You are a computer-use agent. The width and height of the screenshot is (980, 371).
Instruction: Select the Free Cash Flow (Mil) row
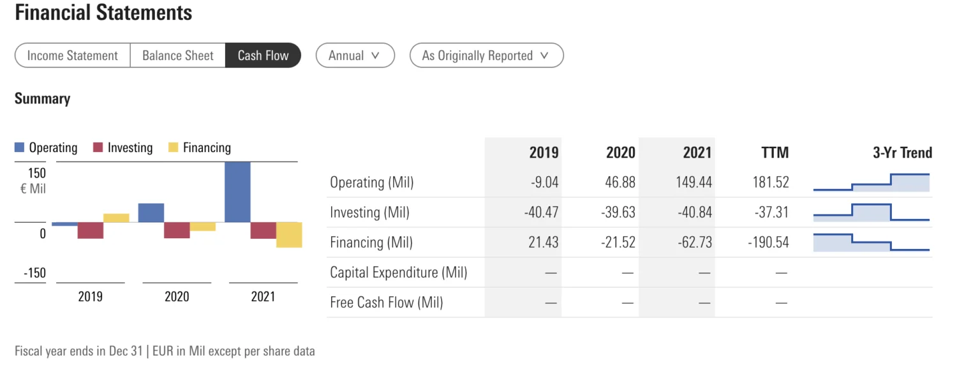click(x=387, y=303)
